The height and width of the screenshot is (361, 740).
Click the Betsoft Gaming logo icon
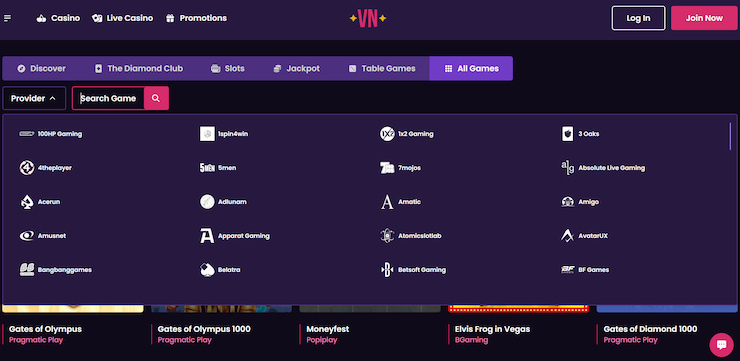tap(387, 270)
